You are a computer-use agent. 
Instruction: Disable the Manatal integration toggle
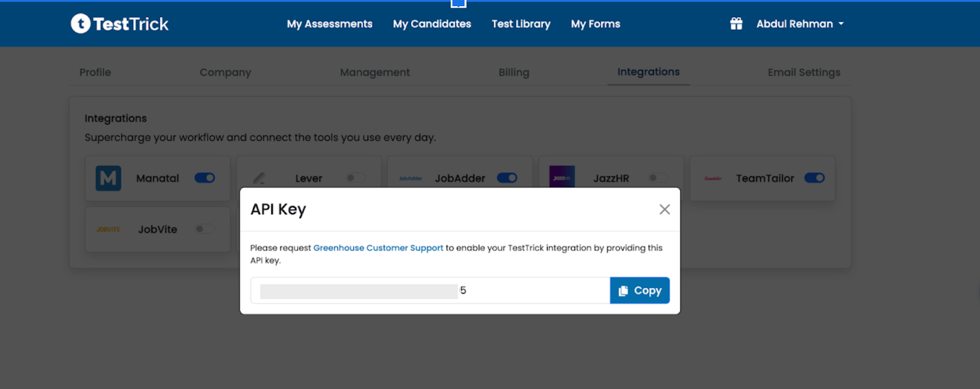[x=205, y=178]
